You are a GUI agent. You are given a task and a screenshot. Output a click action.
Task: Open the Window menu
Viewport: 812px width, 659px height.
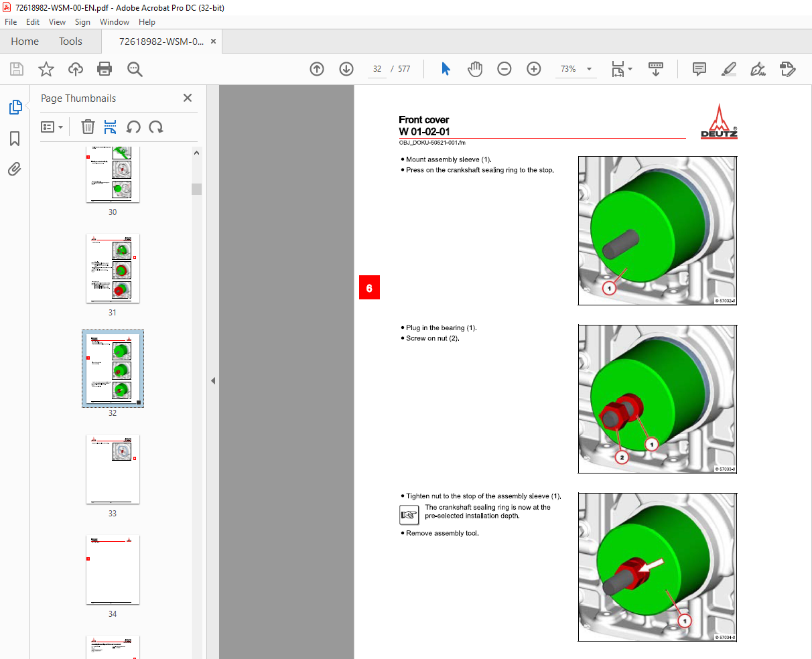click(115, 22)
